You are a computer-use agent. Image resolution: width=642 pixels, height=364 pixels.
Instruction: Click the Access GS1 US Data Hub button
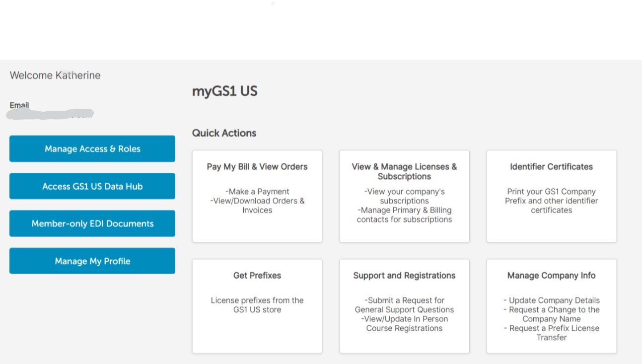click(x=92, y=186)
